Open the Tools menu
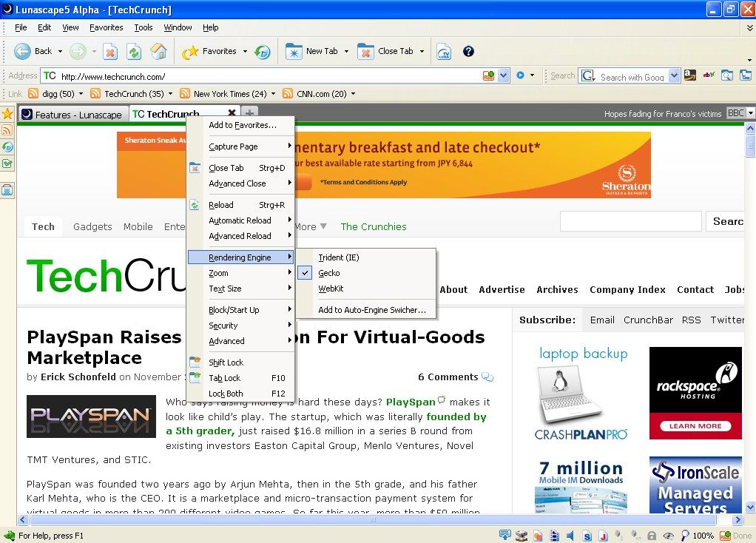This screenshot has width=756, height=543. click(144, 27)
